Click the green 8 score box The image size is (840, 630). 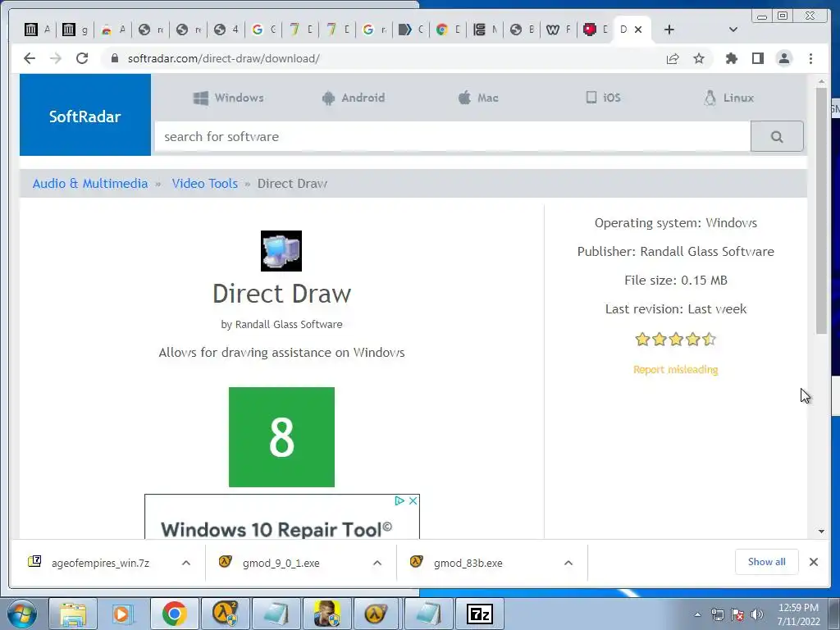click(x=282, y=437)
